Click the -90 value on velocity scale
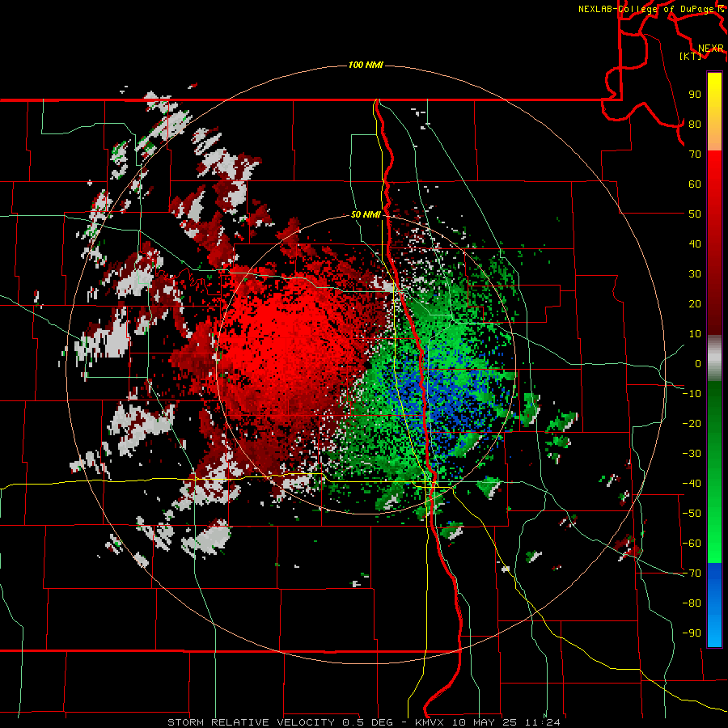 pyautogui.click(x=692, y=633)
